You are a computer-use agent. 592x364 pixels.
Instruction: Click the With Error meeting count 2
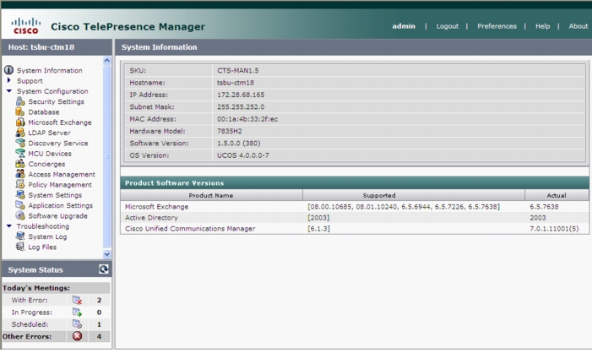tap(100, 300)
